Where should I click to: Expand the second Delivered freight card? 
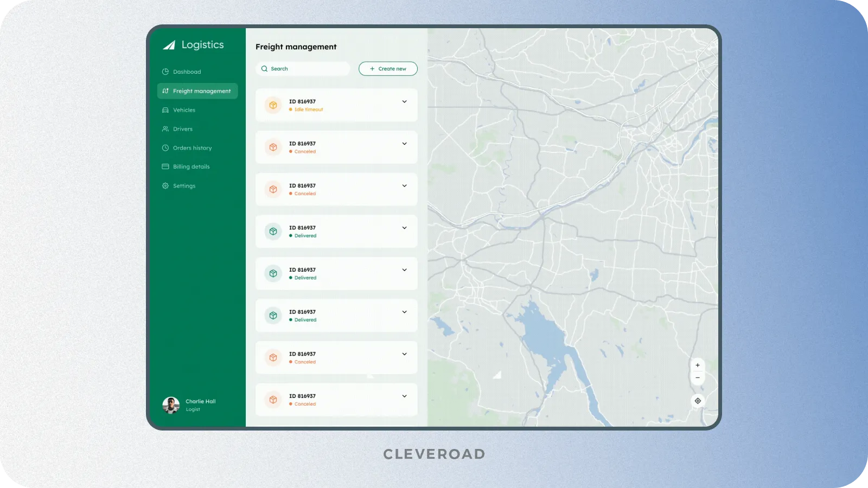pos(404,270)
